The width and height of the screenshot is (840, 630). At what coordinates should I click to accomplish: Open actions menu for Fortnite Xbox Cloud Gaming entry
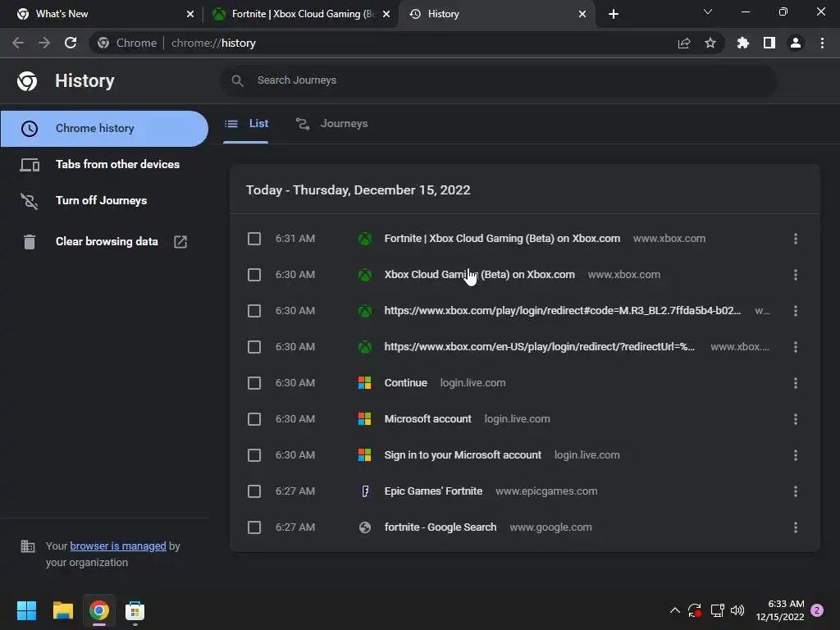pos(796,239)
